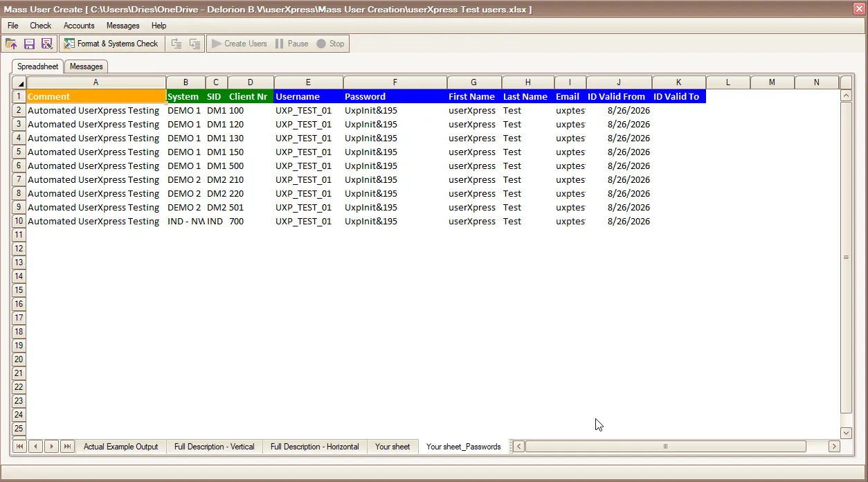This screenshot has width=868, height=482.
Task: Click client number 100 cell
Action: [251, 110]
